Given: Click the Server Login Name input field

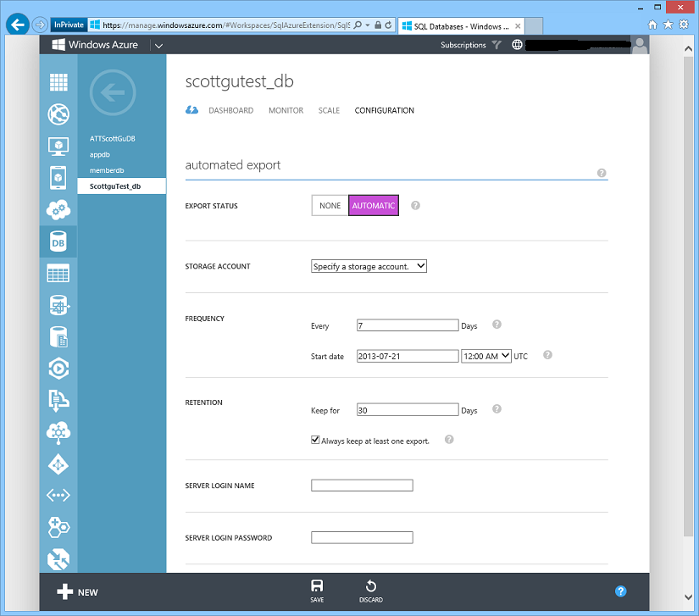Looking at the screenshot, I should [362, 486].
